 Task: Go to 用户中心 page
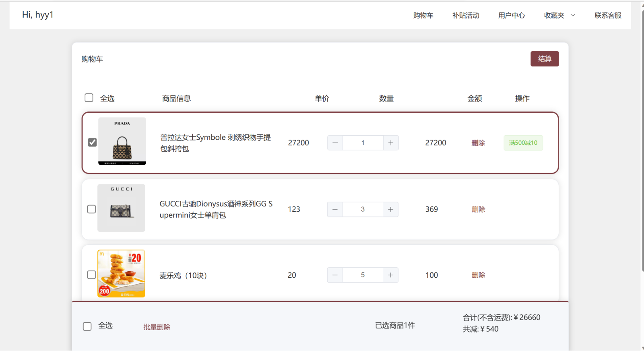pos(511,15)
